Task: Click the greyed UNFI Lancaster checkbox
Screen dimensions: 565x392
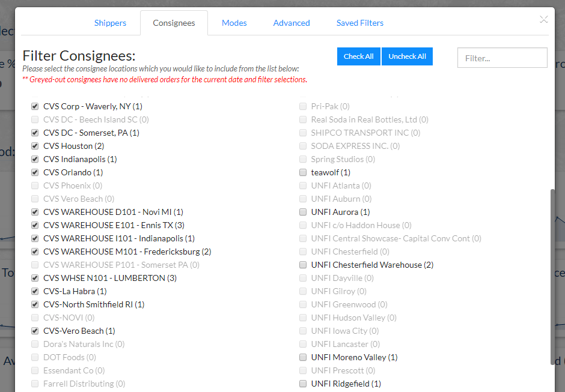Action: tap(303, 344)
